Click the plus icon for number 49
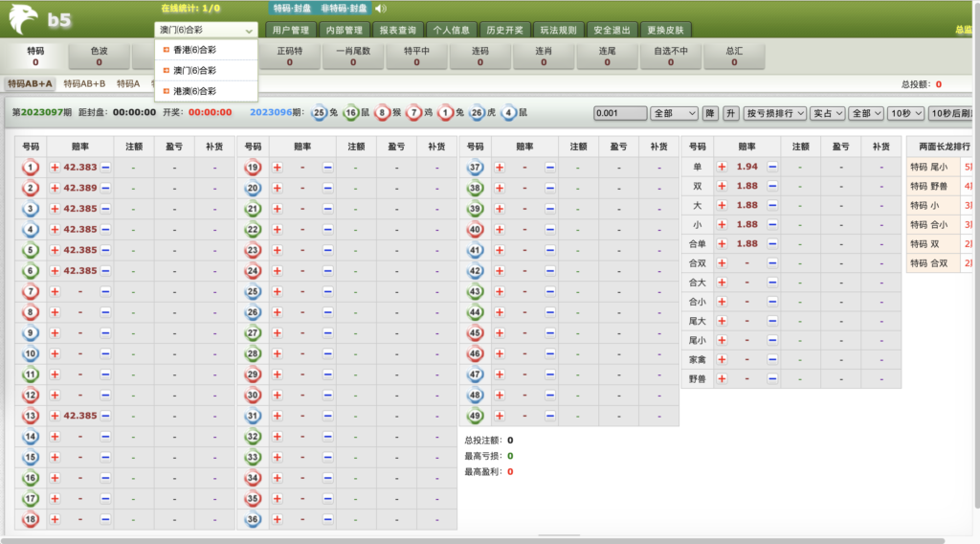Screen dimensions: 980x544 (x=501, y=416)
